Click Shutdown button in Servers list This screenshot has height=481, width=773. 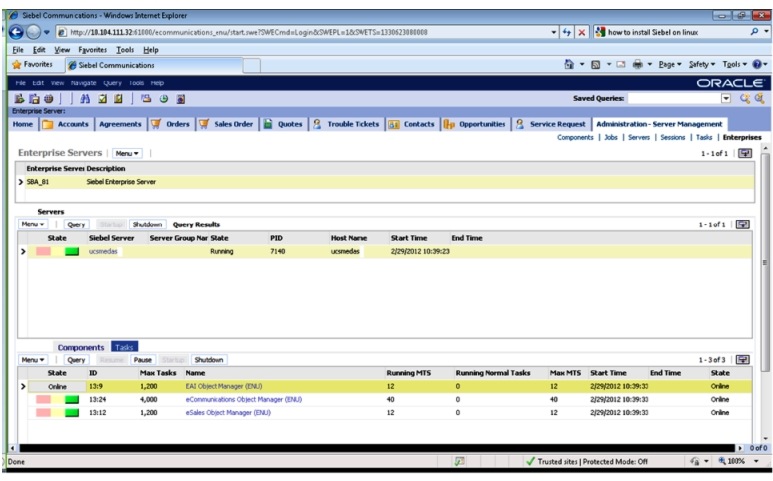[147, 225]
